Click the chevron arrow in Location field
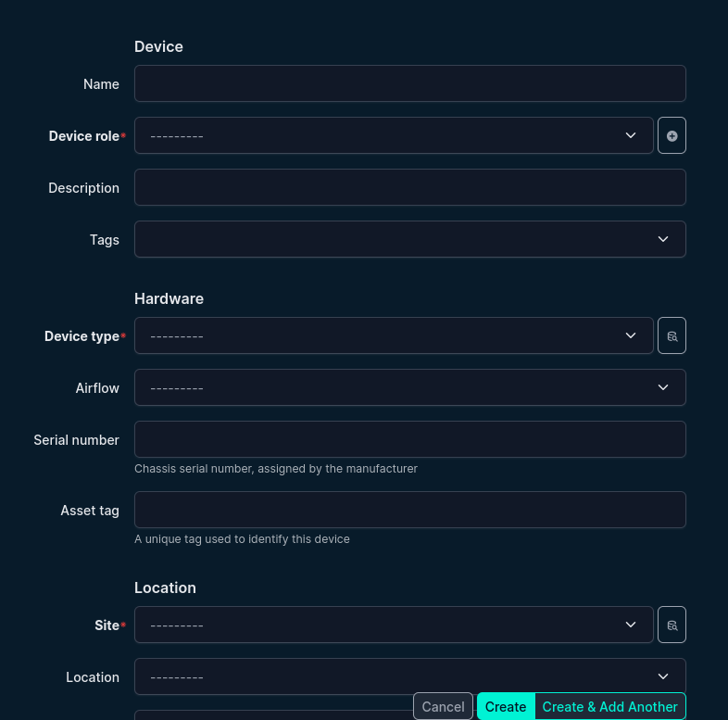This screenshot has width=728, height=720. click(663, 676)
